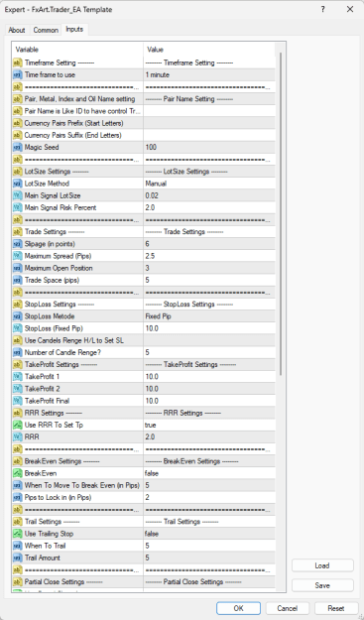The height and width of the screenshot is (620, 364).
Task: Click the double-value icon next to Main Signal LotSize
Action: pos(18,195)
